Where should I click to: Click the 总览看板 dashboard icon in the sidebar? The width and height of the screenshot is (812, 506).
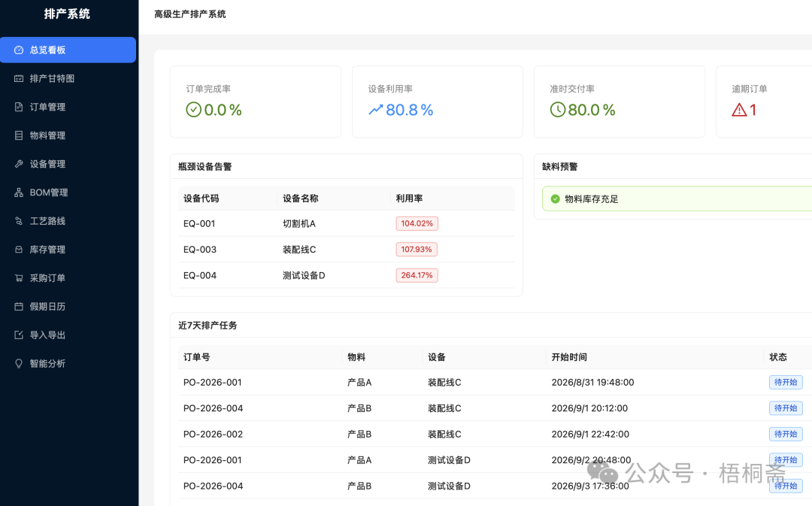(x=19, y=50)
